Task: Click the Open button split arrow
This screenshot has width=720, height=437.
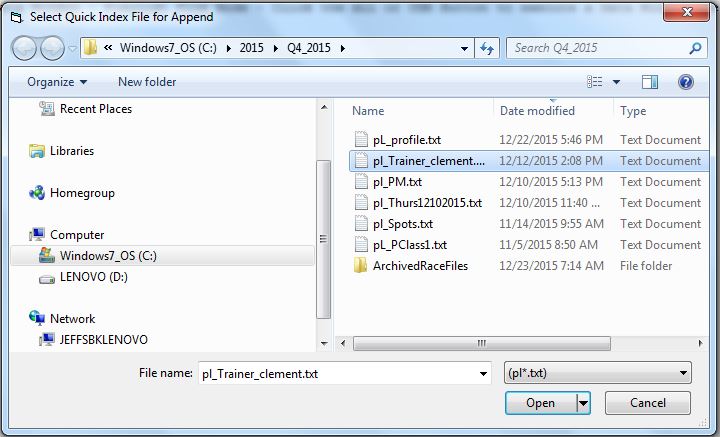Action: [x=584, y=403]
